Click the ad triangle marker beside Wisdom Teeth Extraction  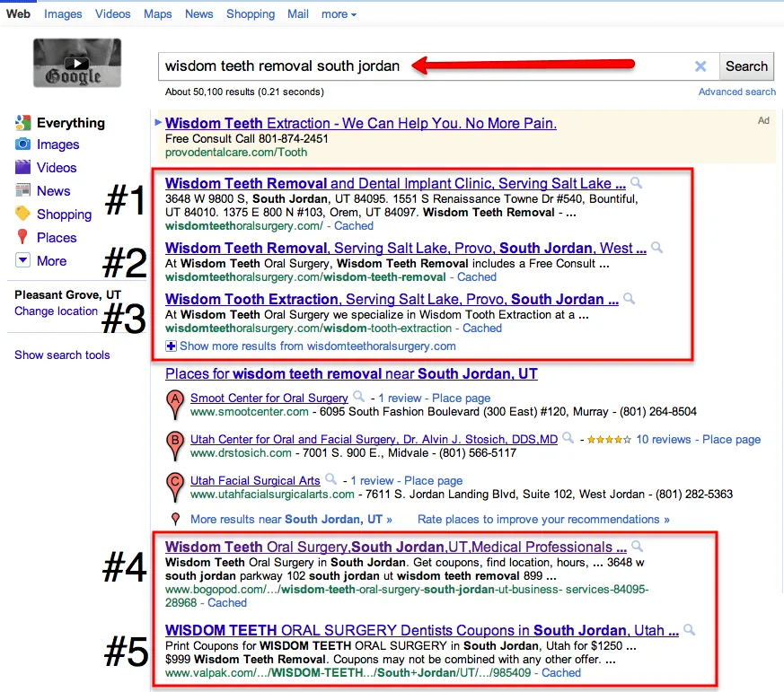tap(158, 122)
